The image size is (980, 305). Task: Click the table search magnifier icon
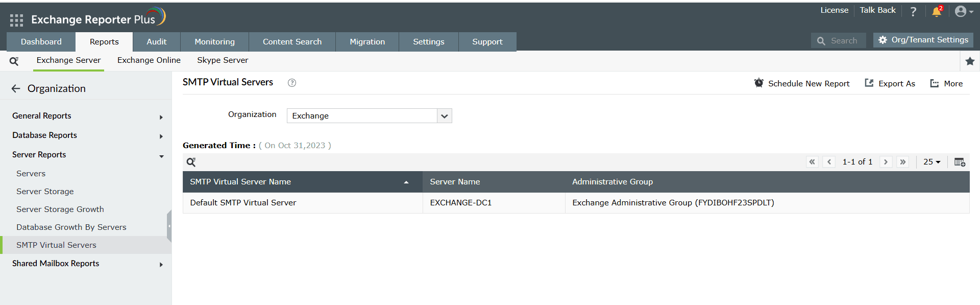click(191, 162)
